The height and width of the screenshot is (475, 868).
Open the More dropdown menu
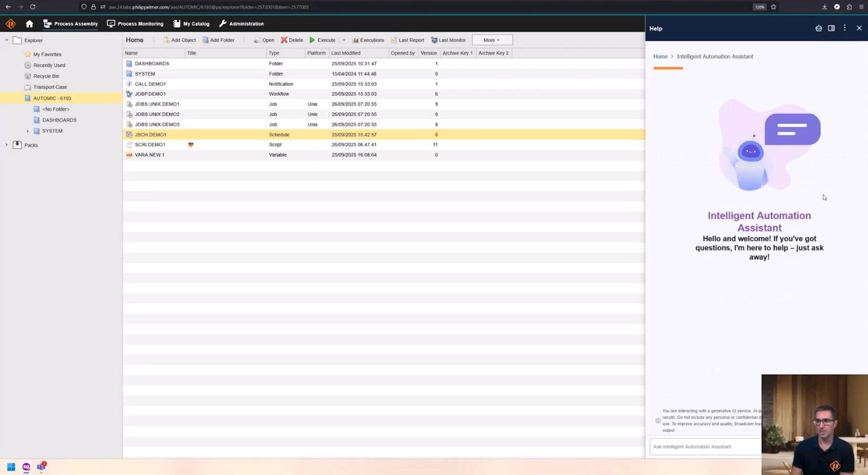tap(492, 40)
